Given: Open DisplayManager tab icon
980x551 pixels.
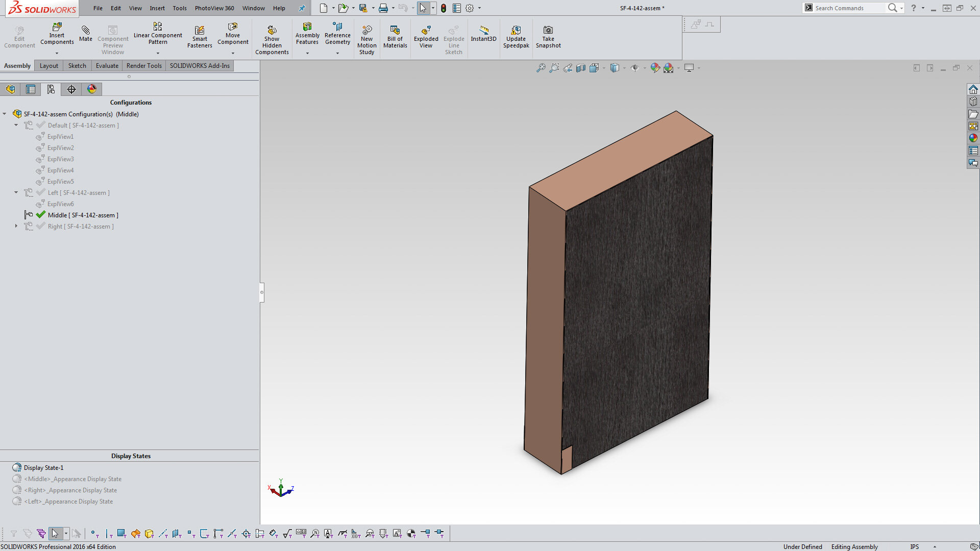Looking at the screenshot, I should click(x=92, y=89).
